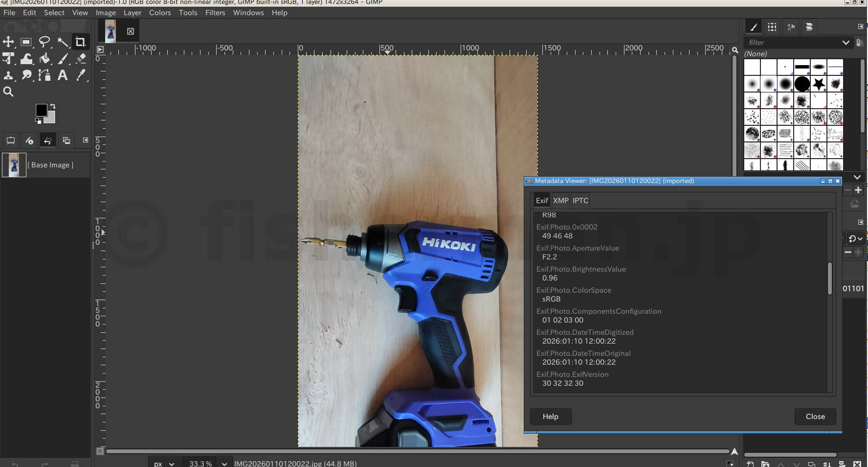Open the brush filter dropdown

(x=846, y=43)
